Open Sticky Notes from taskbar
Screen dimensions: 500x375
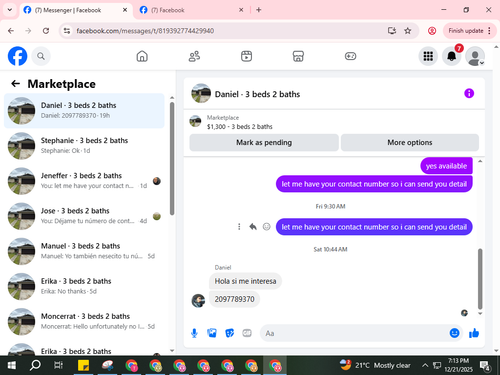83,365
